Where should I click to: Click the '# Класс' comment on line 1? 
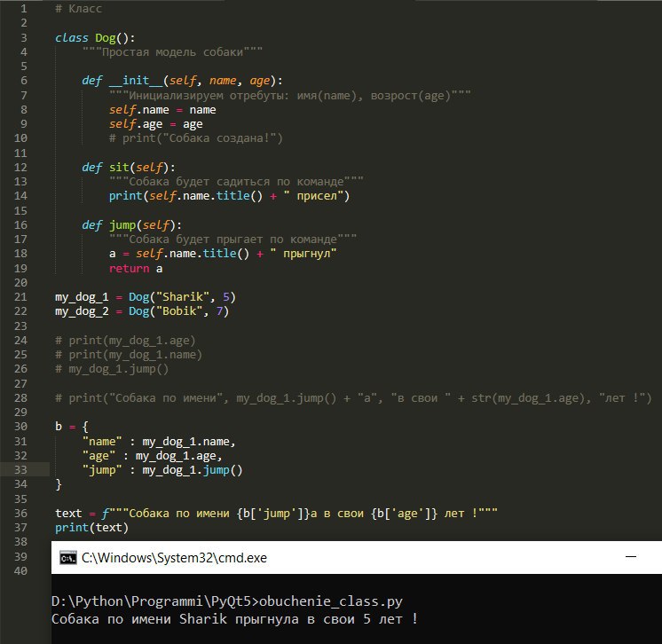pyautogui.click(x=78, y=9)
